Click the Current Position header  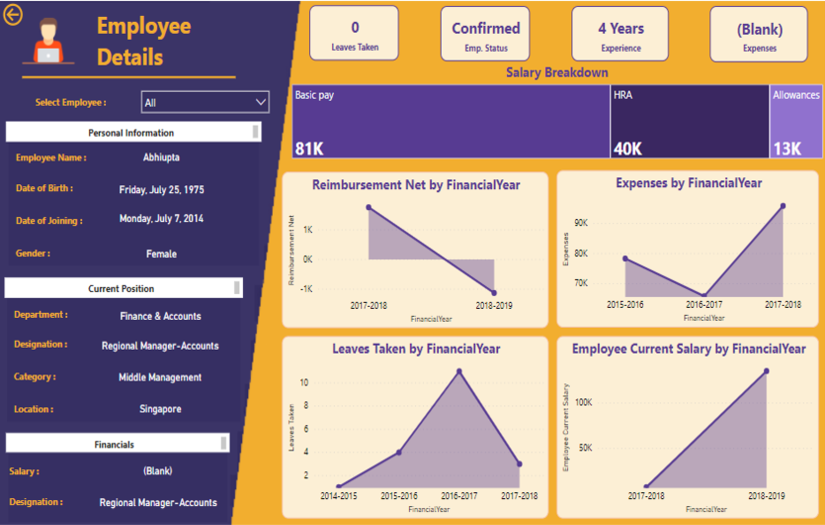tap(124, 288)
